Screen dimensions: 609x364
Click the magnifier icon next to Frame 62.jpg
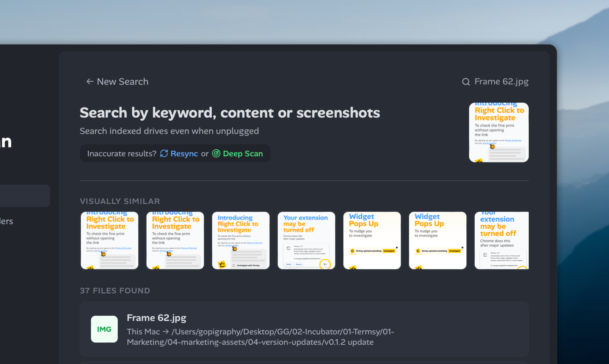466,82
